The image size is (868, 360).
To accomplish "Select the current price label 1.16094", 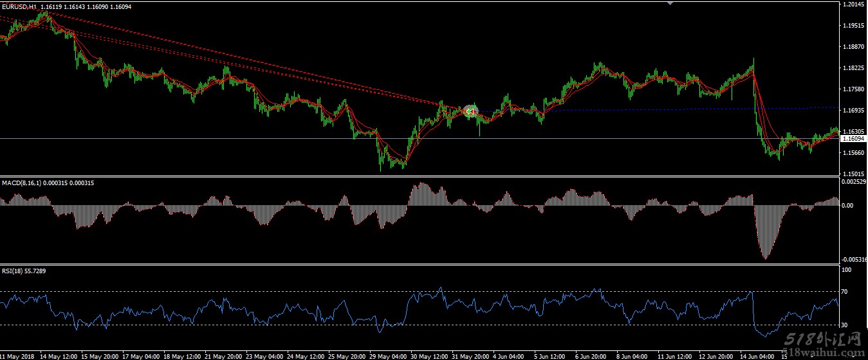I will [x=854, y=139].
